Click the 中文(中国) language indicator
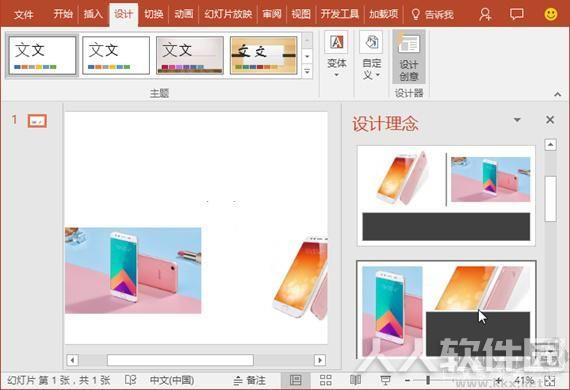The image size is (570, 390). pos(172,380)
